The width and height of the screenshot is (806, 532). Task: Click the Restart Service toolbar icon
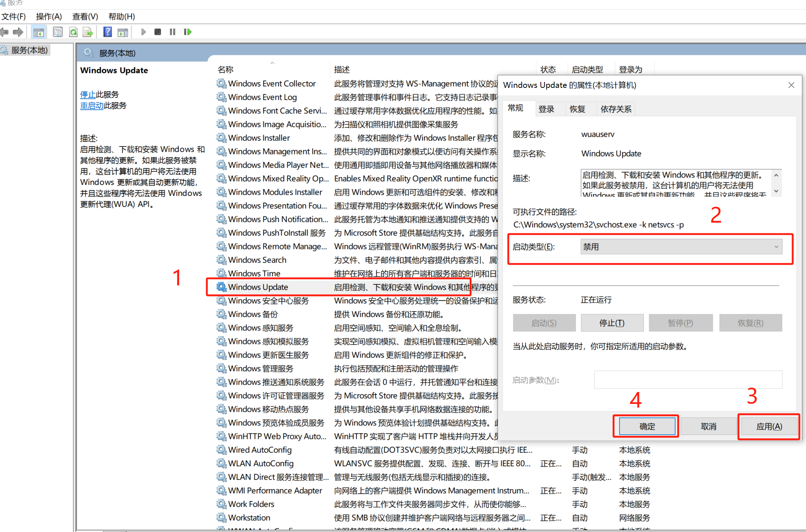pyautogui.click(x=188, y=32)
